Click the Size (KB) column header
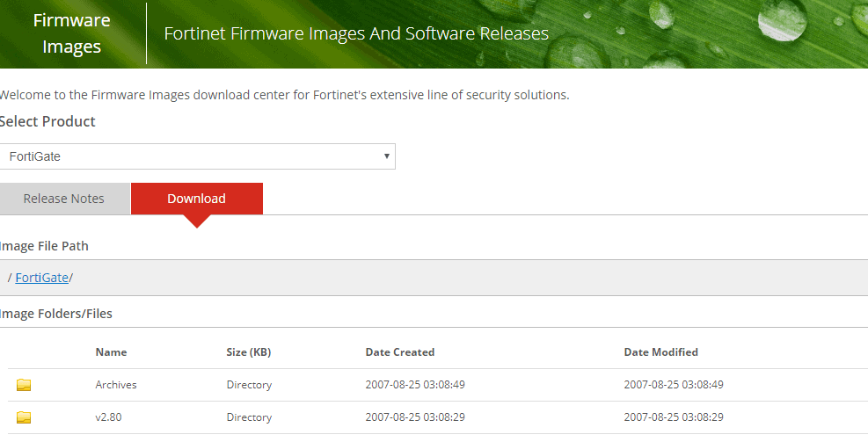Image resolution: width=868 pixels, height=442 pixels. point(249,351)
